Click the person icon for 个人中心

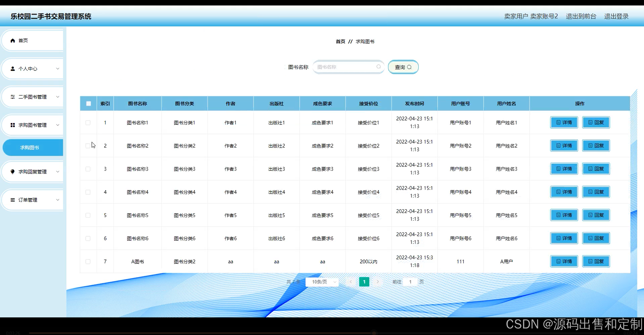pyautogui.click(x=13, y=69)
